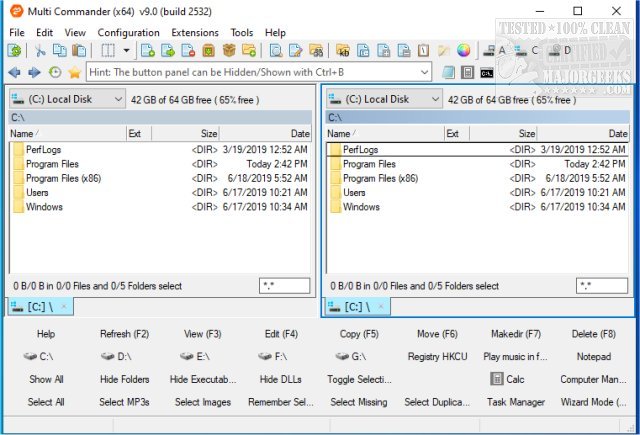Switch to drive C toolbar button
This screenshot has width=640, height=435.
pyautogui.click(x=527, y=51)
